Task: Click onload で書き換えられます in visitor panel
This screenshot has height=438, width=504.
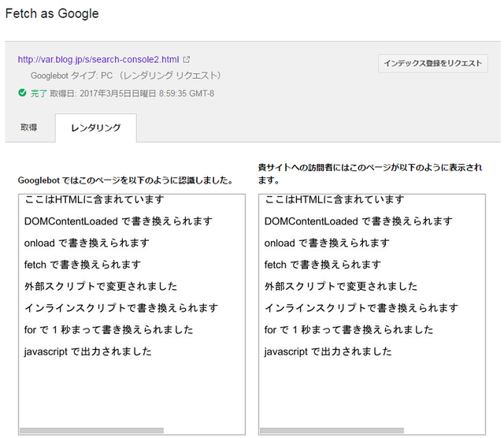Action: click(327, 243)
